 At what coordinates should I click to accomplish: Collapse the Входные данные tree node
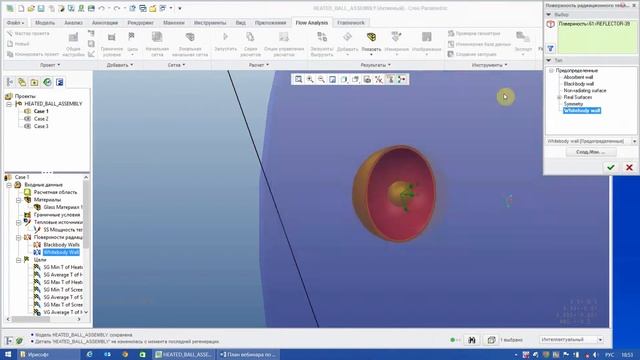click(9, 185)
